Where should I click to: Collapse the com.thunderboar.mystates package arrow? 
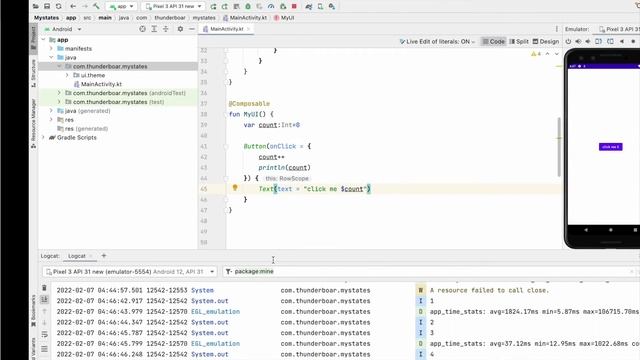click(x=59, y=66)
